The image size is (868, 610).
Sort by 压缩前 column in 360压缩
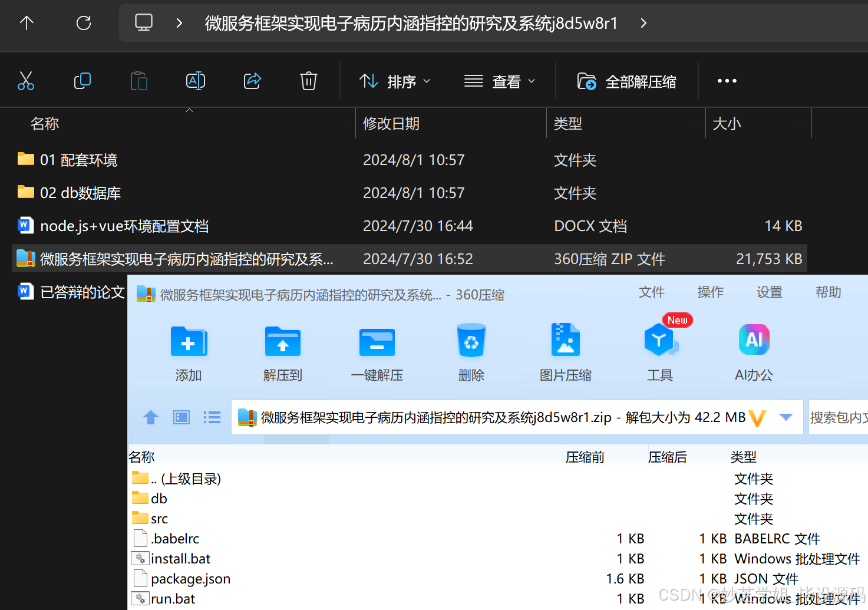tap(585, 457)
